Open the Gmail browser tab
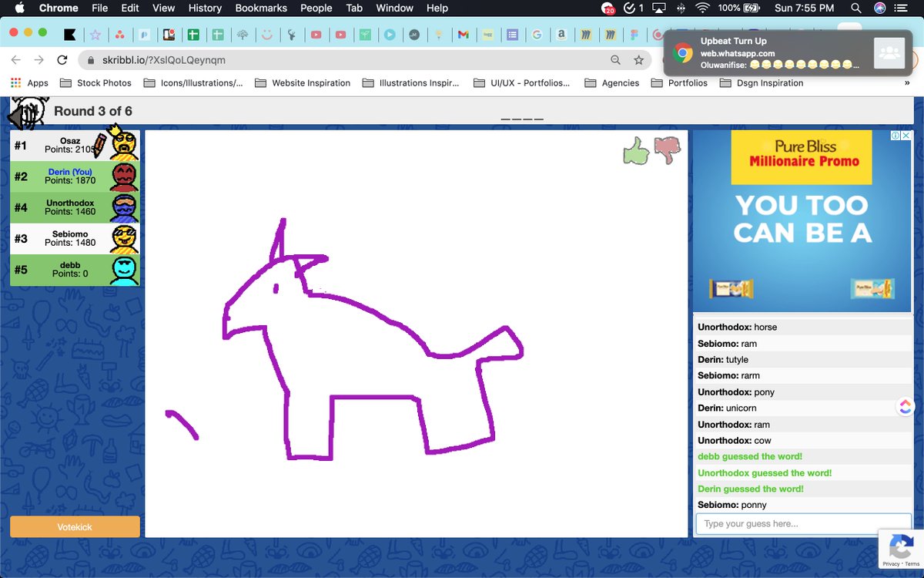 463,35
